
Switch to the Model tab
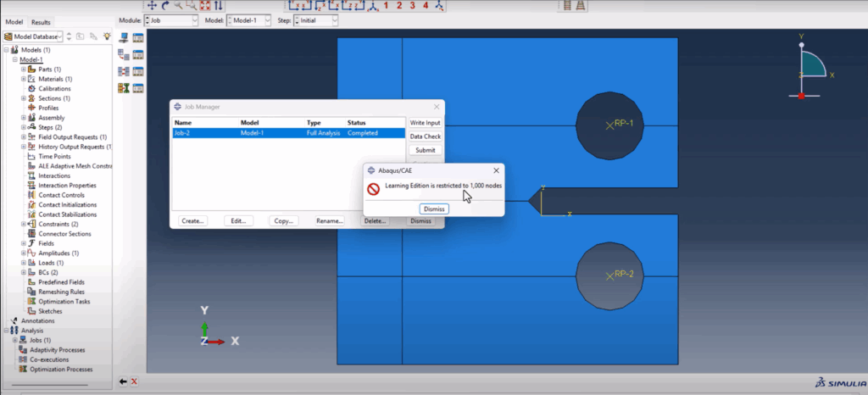pos(14,22)
